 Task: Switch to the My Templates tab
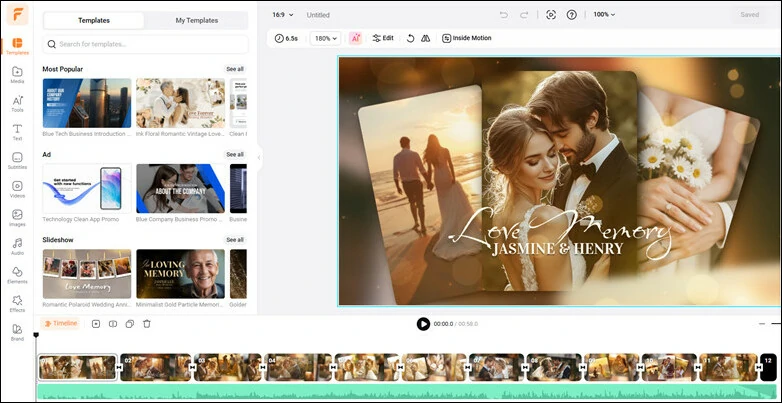[x=196, y=20]
